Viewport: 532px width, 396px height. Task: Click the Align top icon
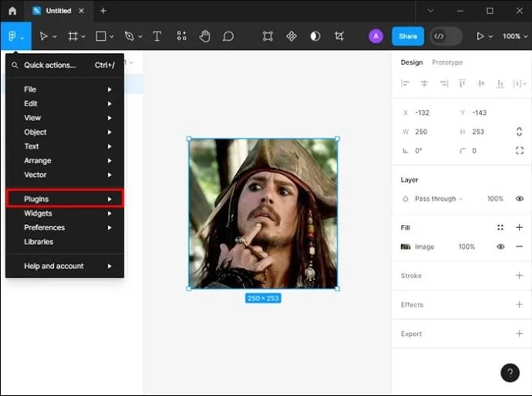click(x=462, y=83)
